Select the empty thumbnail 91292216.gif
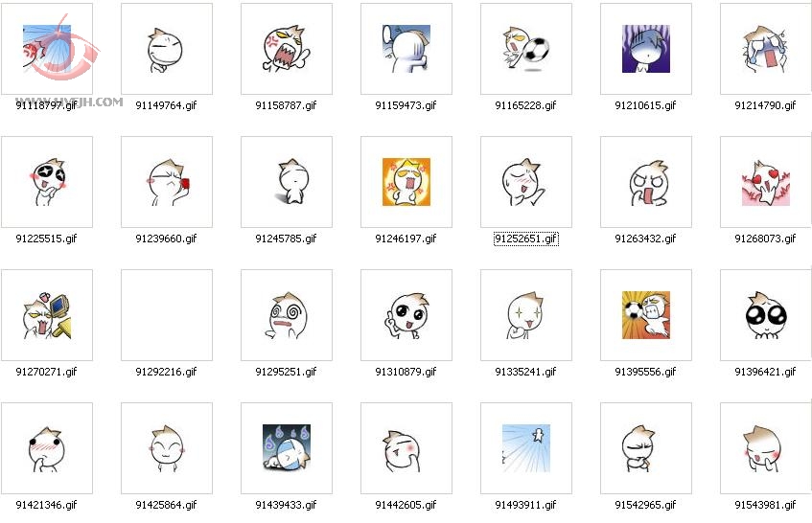This screenshot has width=812, height=523. [x=167, y=315]
